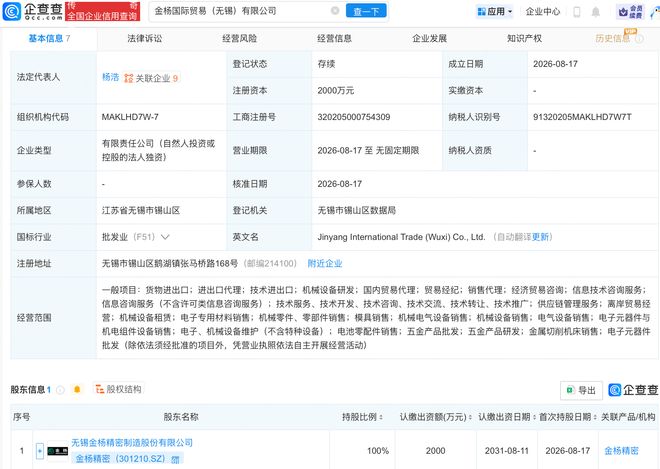The height and width of the screenshot is (469, 660).
Task: Select address 无锡市锡山区鹅湖镇张马桥路168号
Action: pyautogui.click(x=170, y=264)
